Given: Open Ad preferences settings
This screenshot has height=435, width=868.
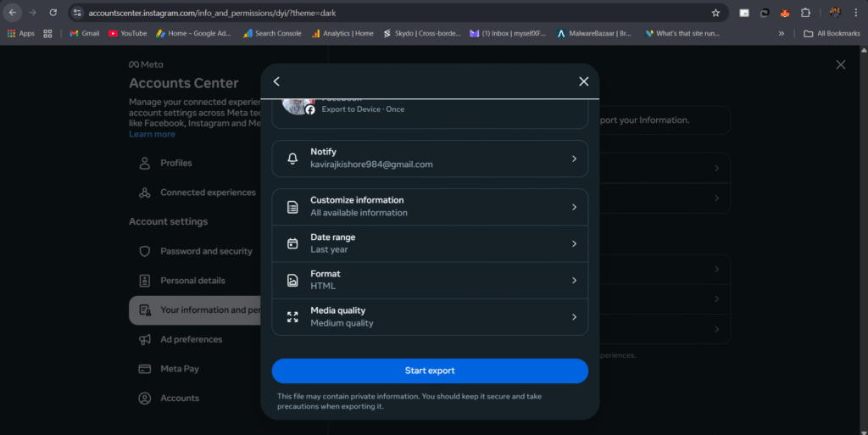Looking at the screenshot, I should (x=194, y=339).
